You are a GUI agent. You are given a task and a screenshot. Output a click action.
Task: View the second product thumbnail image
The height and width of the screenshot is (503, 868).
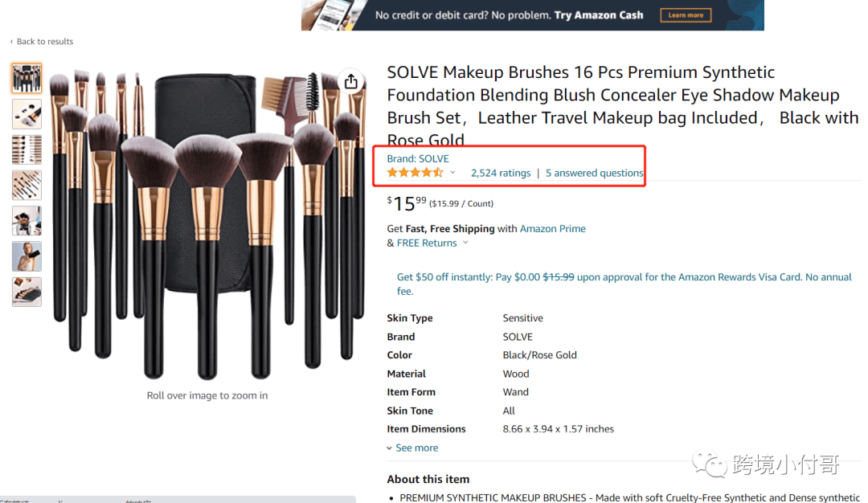27,114
